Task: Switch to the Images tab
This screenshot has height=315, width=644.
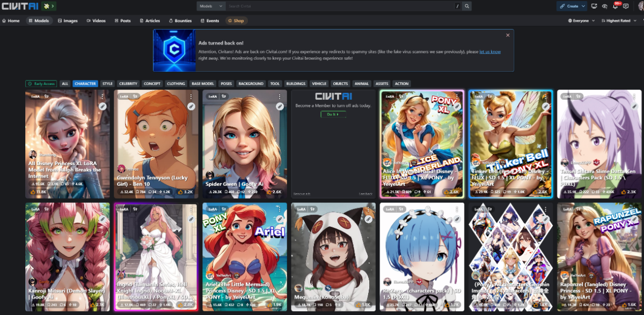Action: coord(68,21)
